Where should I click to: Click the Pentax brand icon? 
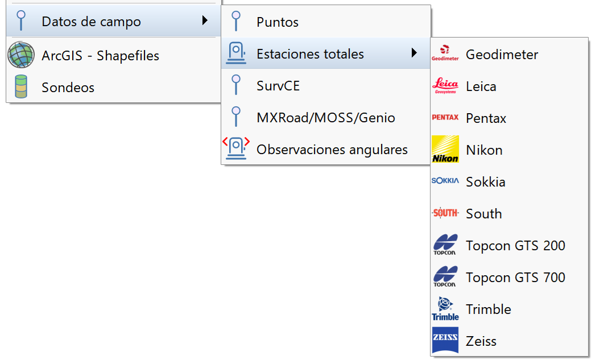tap(445, 118)
